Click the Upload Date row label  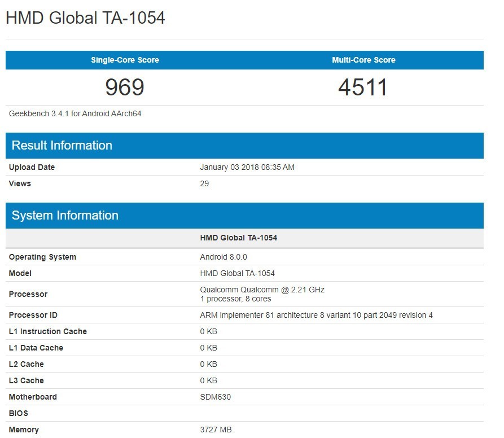32,167
